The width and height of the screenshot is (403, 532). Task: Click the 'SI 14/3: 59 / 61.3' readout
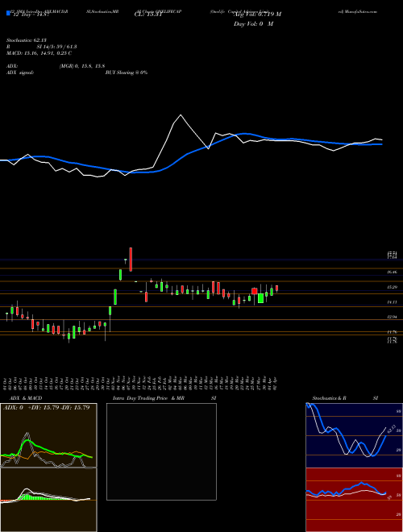coord(57,47)
